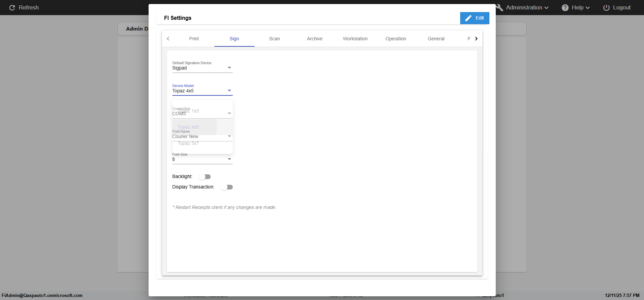Toggle the Backlight switch
Viewport: 644px width, 300px height.
tap(205, 177)
